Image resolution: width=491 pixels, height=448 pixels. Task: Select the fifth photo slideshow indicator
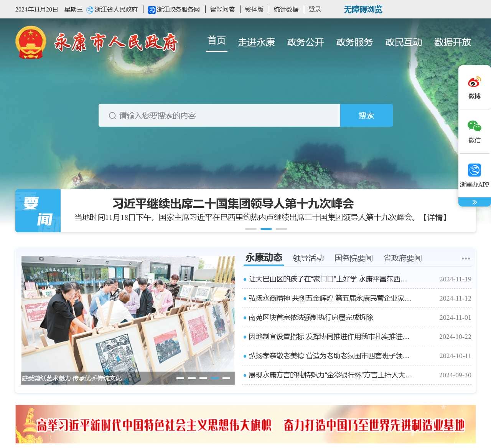pyautogui.click(x=226, y=378)
